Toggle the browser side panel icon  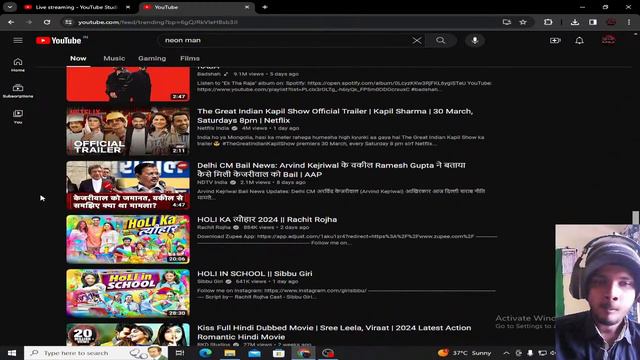point(593,22)
